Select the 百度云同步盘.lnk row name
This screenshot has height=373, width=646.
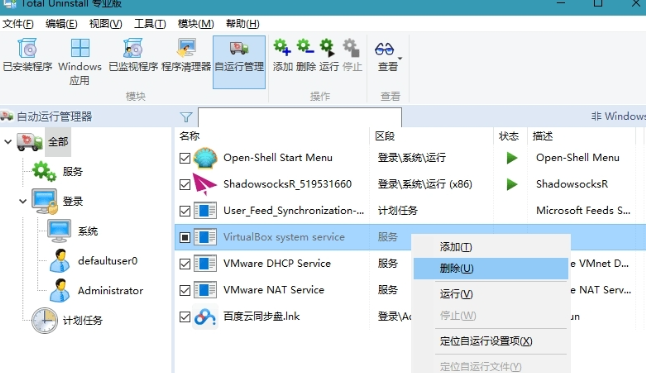point(262,316)
